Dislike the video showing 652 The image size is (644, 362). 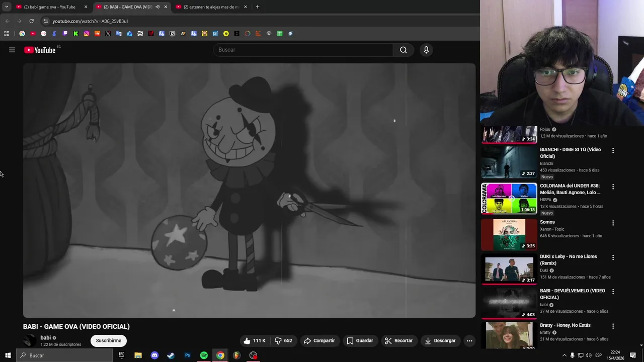pos(283,340)
